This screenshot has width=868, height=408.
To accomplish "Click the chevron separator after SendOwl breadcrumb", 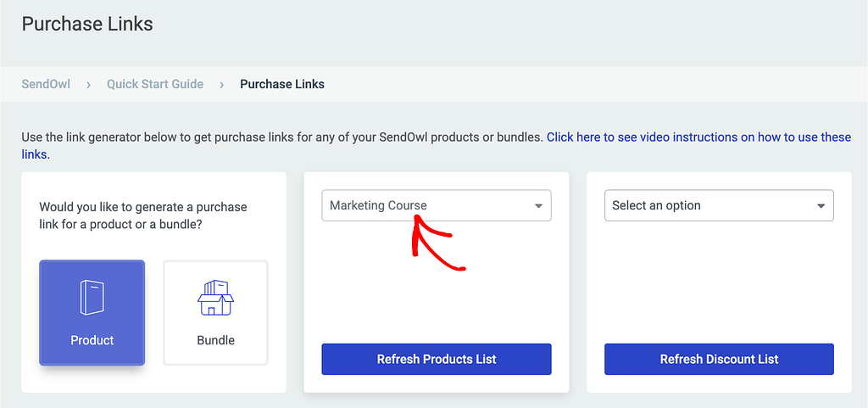I will tap(88, 85).
